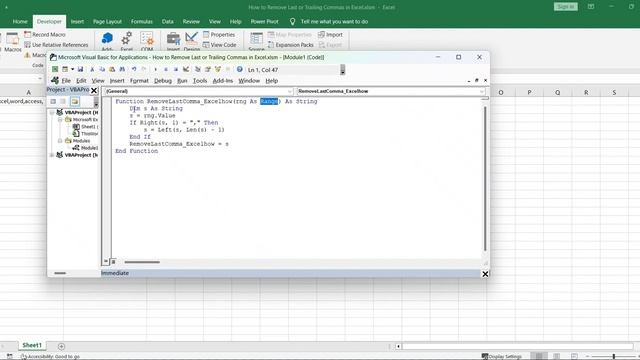Click the code pane horizontal scrollbar thumb
Image resolution: width=640 pixels, height=360 pixels.
pyautogui.click(x=142, y=262)
